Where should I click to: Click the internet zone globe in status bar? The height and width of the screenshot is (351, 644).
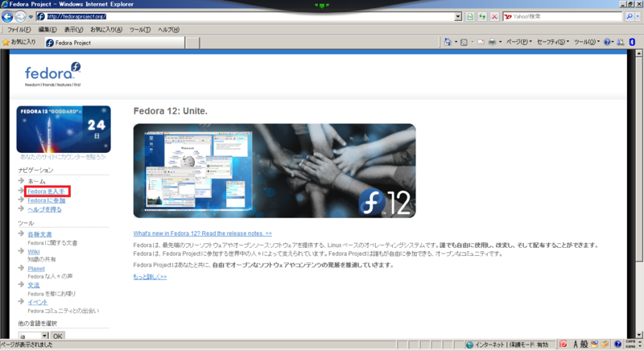pos(469,345)
